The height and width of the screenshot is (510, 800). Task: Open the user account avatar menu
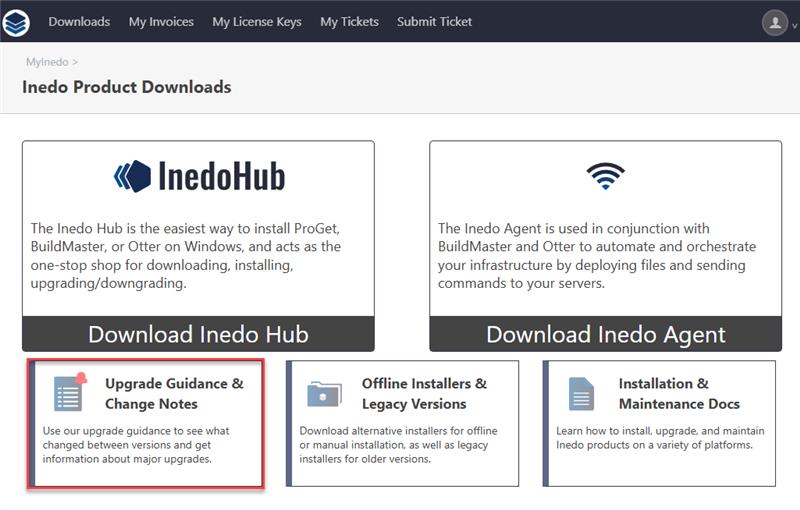(x=774, y=22)
